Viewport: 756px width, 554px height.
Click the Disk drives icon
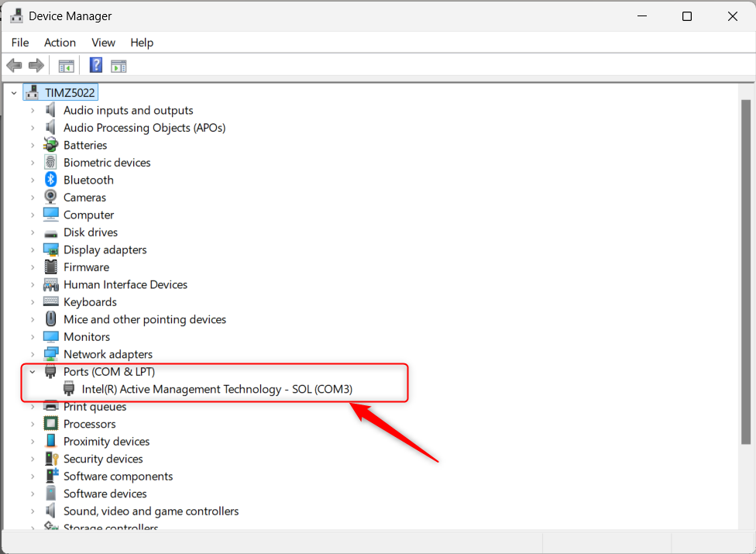click(50, 232)
